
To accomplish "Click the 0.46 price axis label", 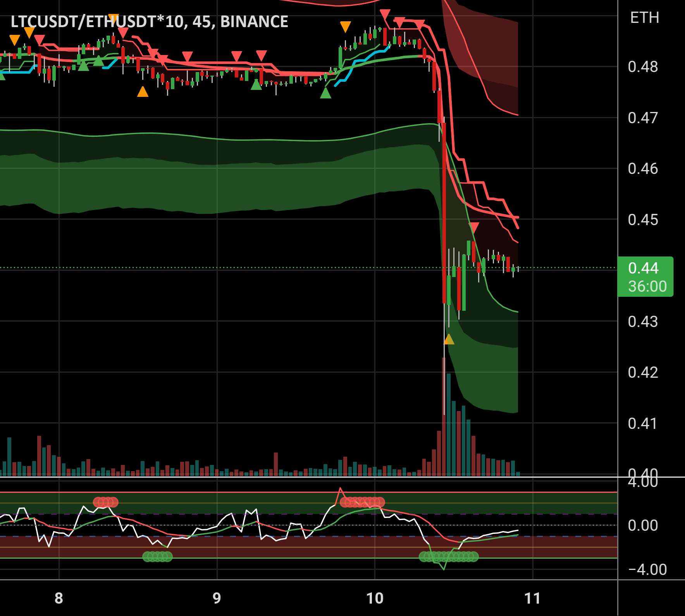I will 643,169.
